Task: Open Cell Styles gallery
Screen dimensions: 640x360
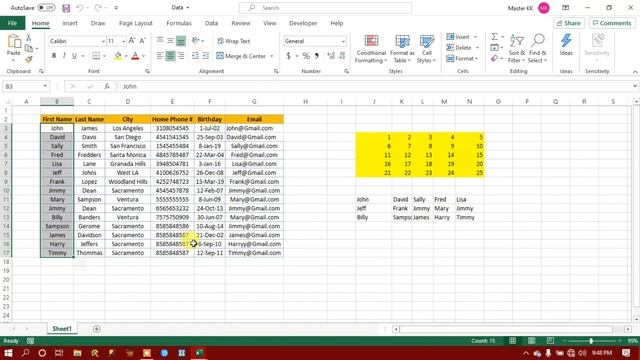Action: tap(427, 49)
